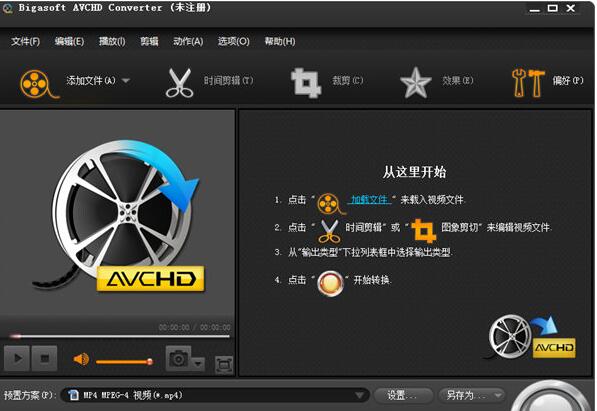Click the 效果(E) toolbar label

point(458,81)
